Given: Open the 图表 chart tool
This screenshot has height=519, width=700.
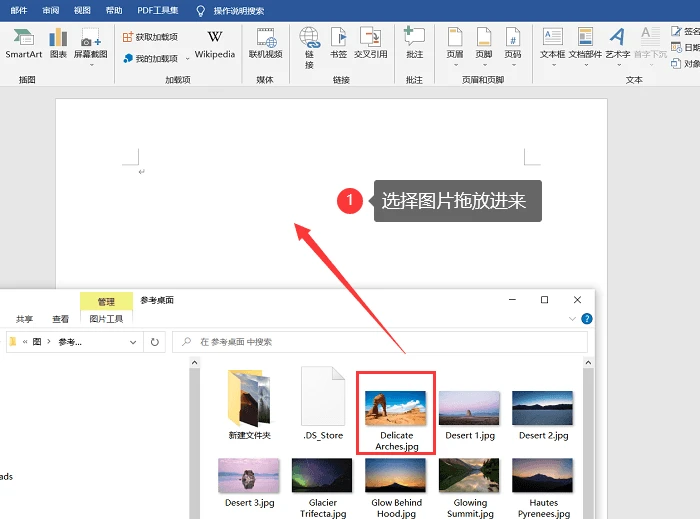Looking at the screenshot, I should point(58,43).
